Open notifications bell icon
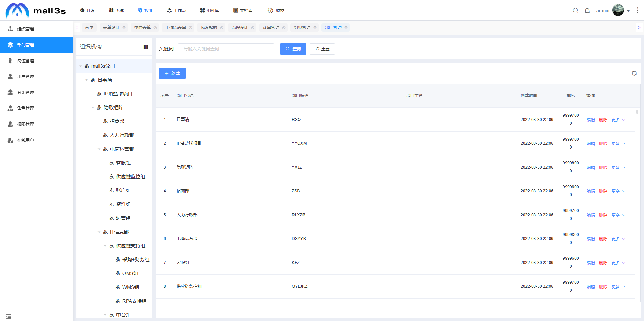Image resolution: width=644 pixels, height=321 pixels. coord(587,10)
